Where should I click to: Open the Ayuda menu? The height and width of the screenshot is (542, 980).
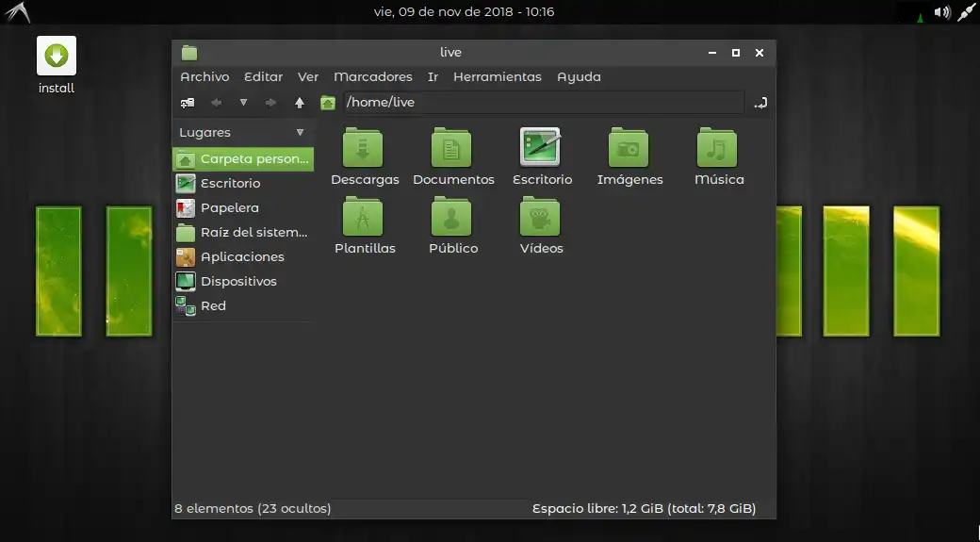579,77
